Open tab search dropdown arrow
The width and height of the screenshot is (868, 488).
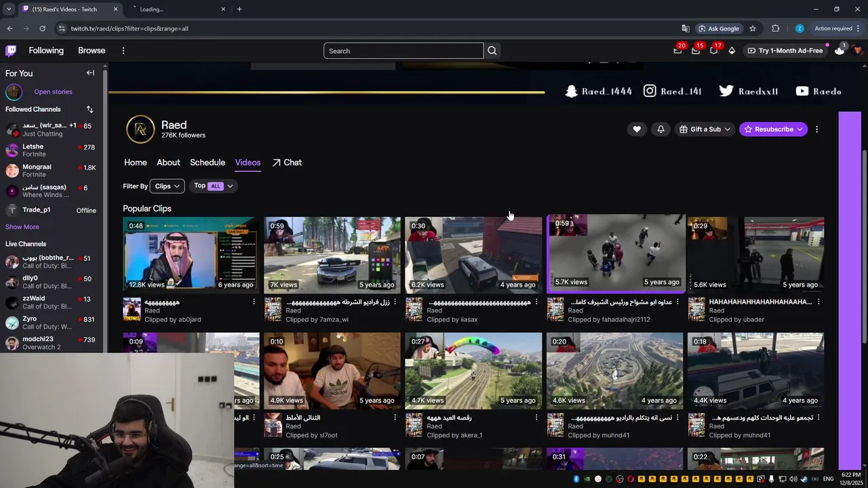(x=9, y=9)
